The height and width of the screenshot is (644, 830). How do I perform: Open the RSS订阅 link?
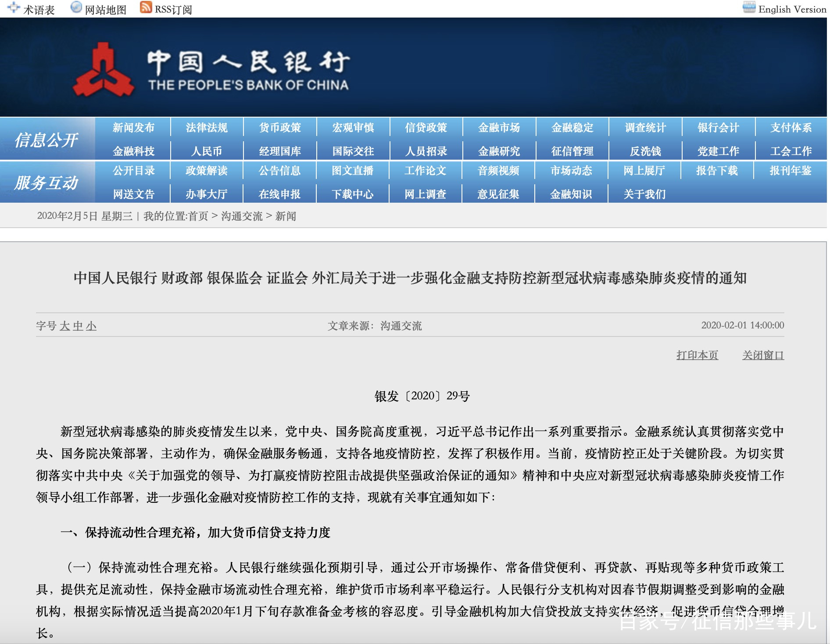pyautogui.click(x=173, y=10)
